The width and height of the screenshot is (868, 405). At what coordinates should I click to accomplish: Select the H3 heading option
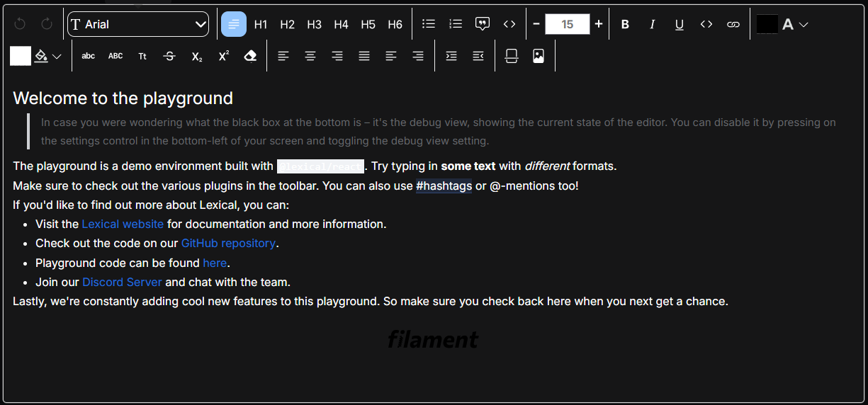[x=315, y=24]
